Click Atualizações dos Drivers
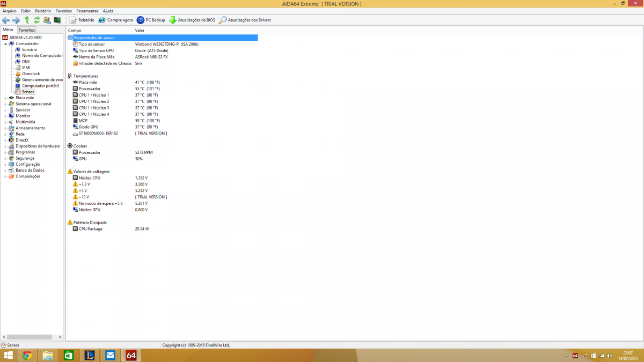 (245, 20)
